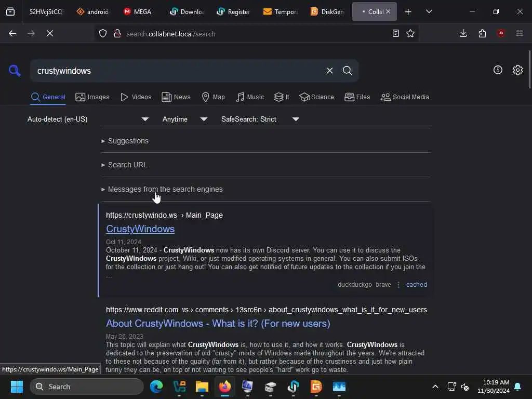The image size is (532, 399).
Task: Stop the page from loading
Action: (50, 33)
